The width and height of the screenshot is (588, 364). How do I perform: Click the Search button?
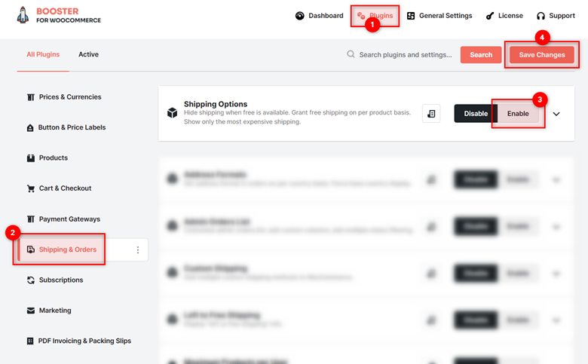(481, 55)
